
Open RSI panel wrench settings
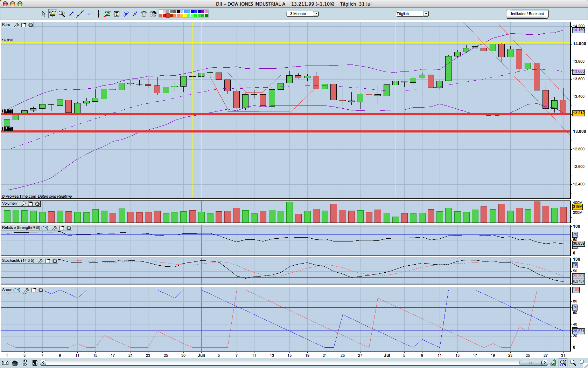pos(55,228)
